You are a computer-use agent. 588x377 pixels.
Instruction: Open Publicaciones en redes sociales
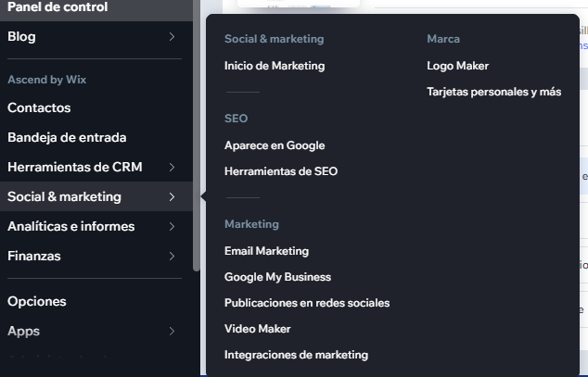click(307, 303)
